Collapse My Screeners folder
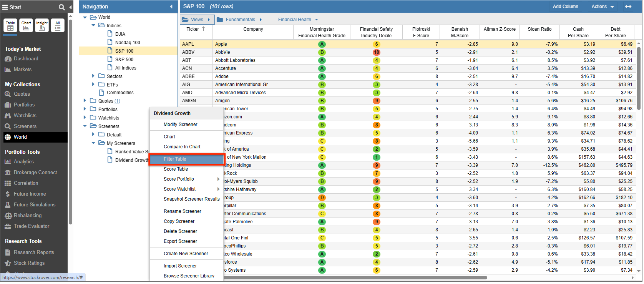This screenshot has width=644, height=284. (x=93, y=143)
